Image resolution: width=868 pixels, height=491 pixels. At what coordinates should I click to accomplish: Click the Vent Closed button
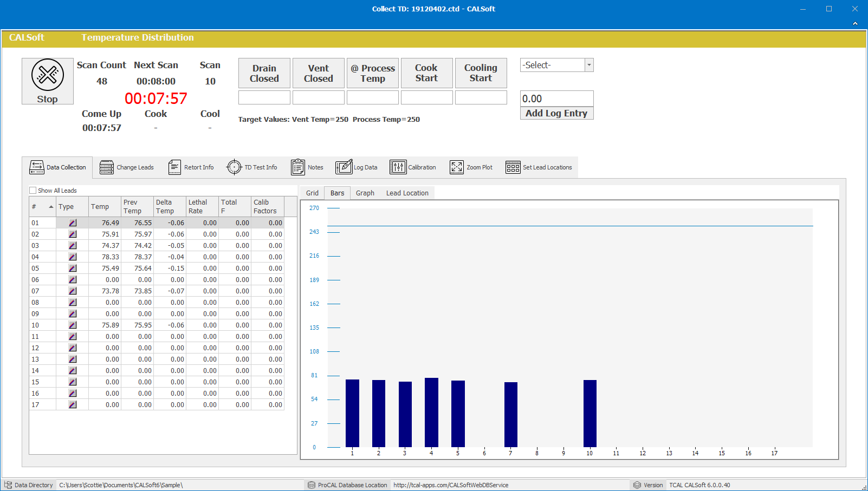(319, 73)
